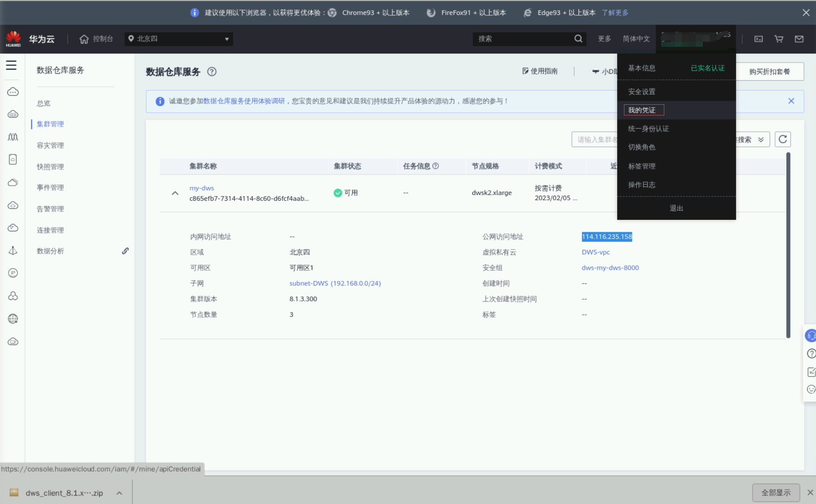This screenshot has height=504, width=816.
Task: Open the 数据仓库服务使用体验调研 survey link
Action: (244, 101)
